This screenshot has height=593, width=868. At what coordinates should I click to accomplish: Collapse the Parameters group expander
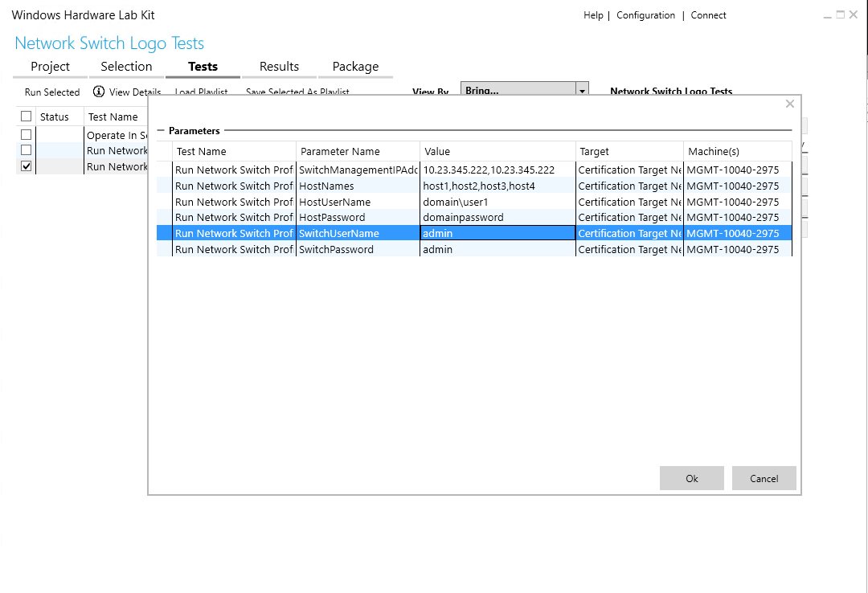coord(161,131)
